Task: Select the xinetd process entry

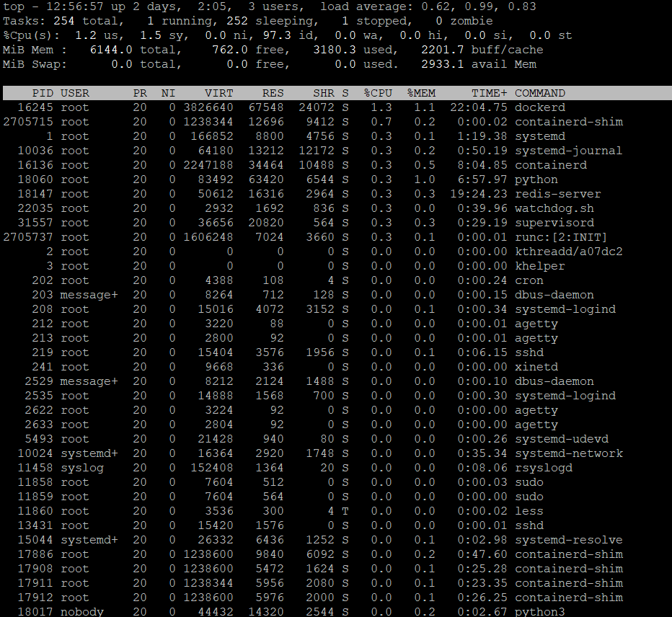Action: point(536,367)
